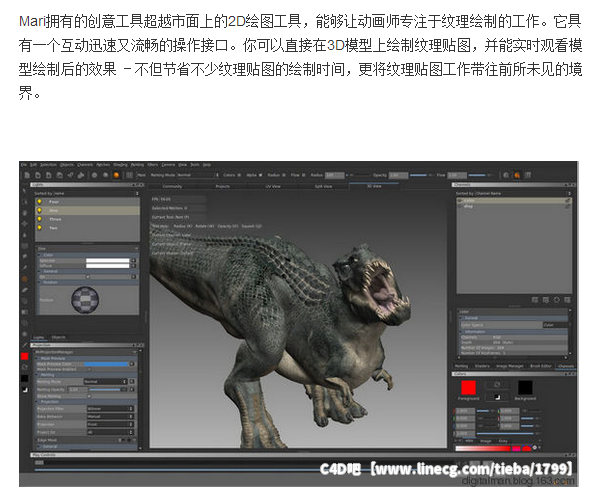Click the toolbar Opacity slider
The width and height of the screenshot is (606, 488).
pos(420,175)
